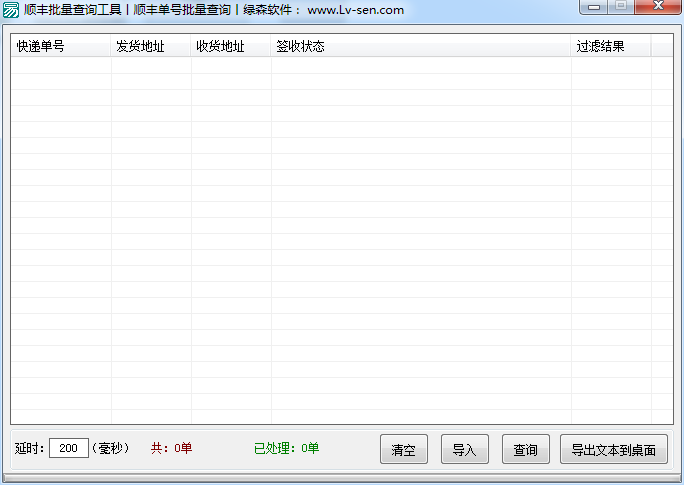Minimize the query tool window
The width and height of the screenshot is (684, 485).
594,7
